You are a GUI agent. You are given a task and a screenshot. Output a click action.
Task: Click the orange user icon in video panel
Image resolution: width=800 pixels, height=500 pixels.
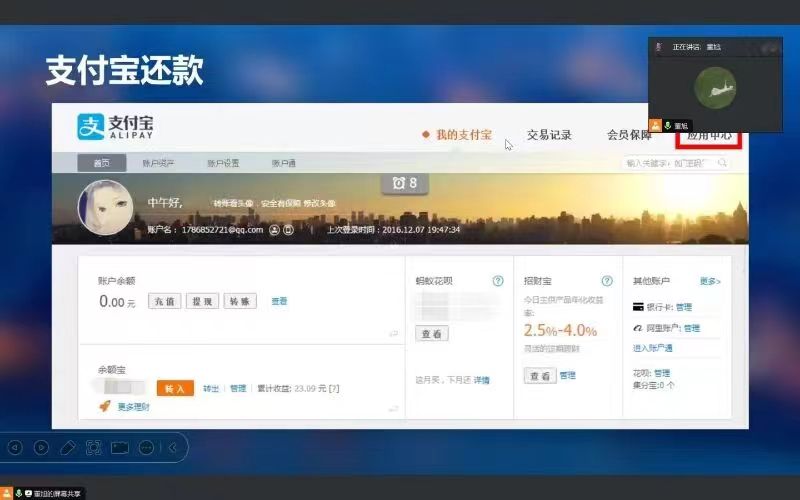tap(655, 125)
